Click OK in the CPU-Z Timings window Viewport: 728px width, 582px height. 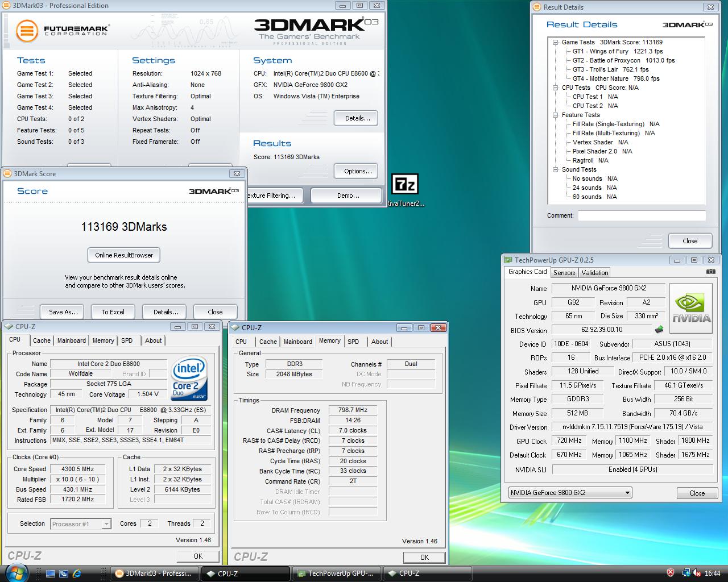(424, 558)
